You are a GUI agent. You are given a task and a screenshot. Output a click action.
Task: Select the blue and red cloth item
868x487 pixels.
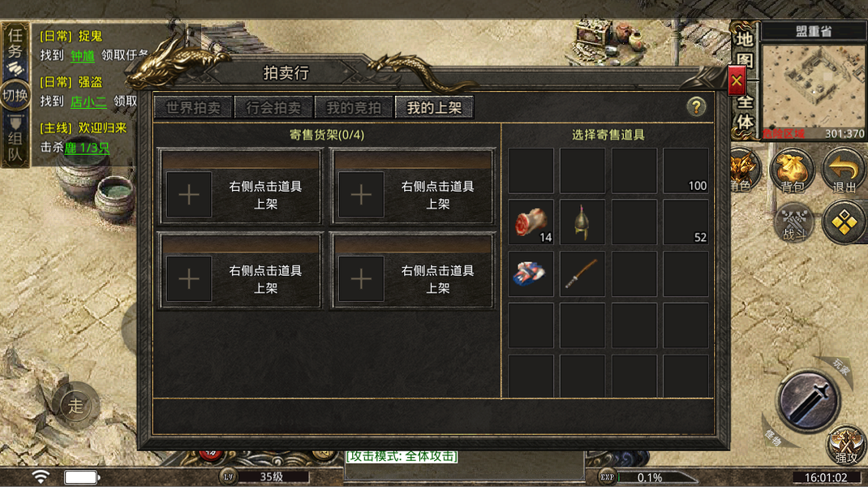(531, 274)
